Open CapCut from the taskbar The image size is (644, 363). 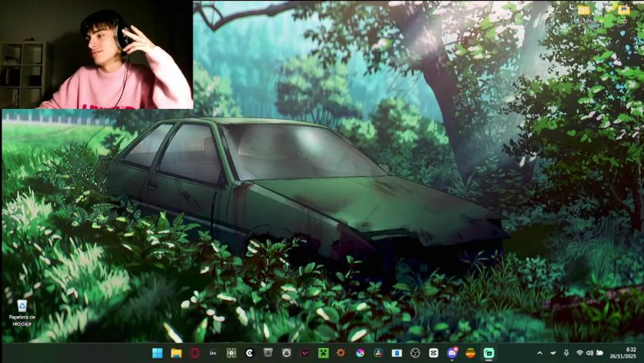click(433, 353)
